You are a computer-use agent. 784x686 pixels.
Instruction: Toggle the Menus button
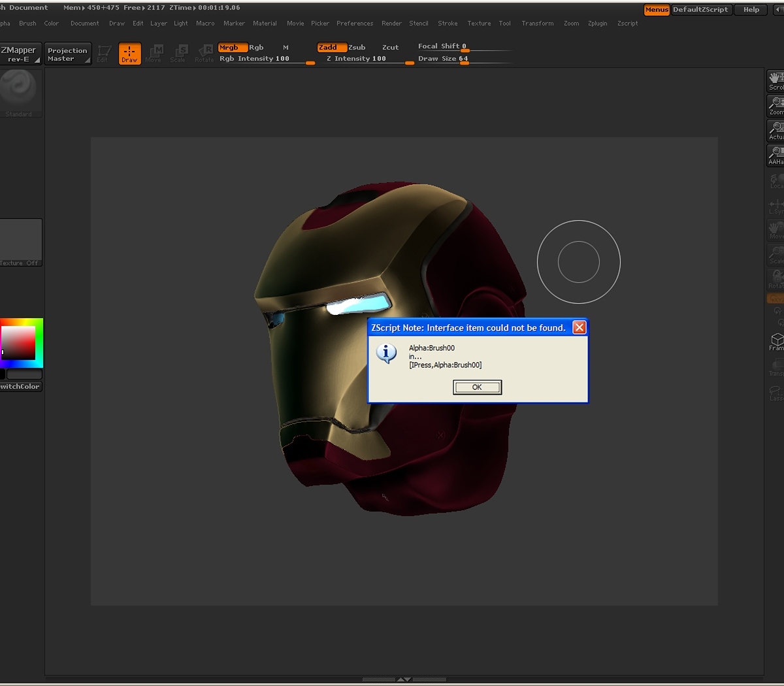click(x=657, y=10)
